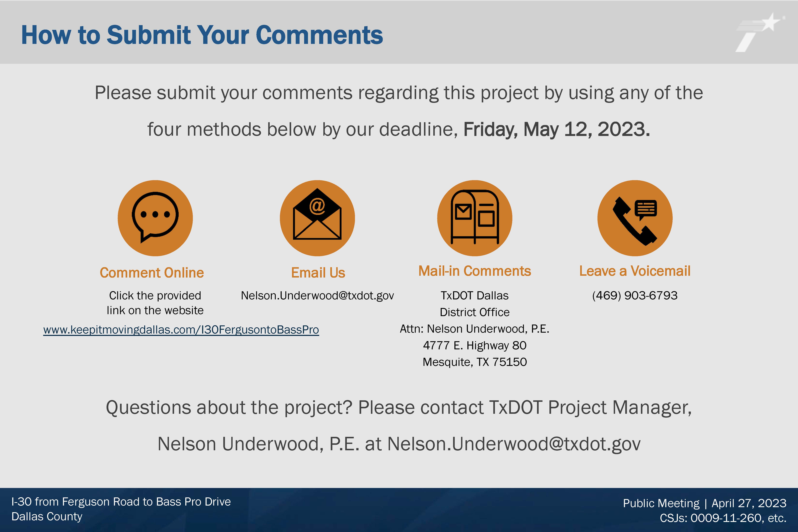798x532 pixels.
Task: Click the email envelope icon
Action: click(x=317, y=218)
